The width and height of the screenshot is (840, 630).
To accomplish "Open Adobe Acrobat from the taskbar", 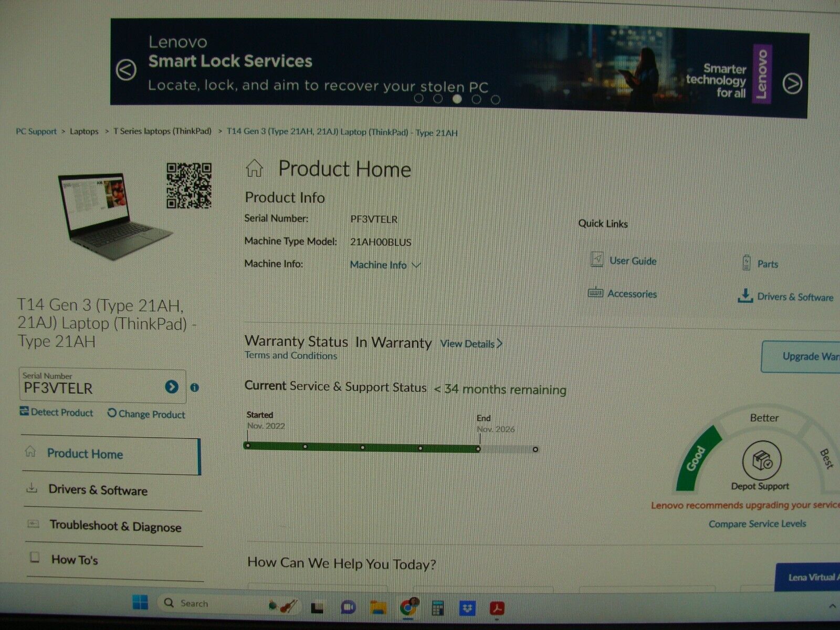I will (x=497, y=608).
